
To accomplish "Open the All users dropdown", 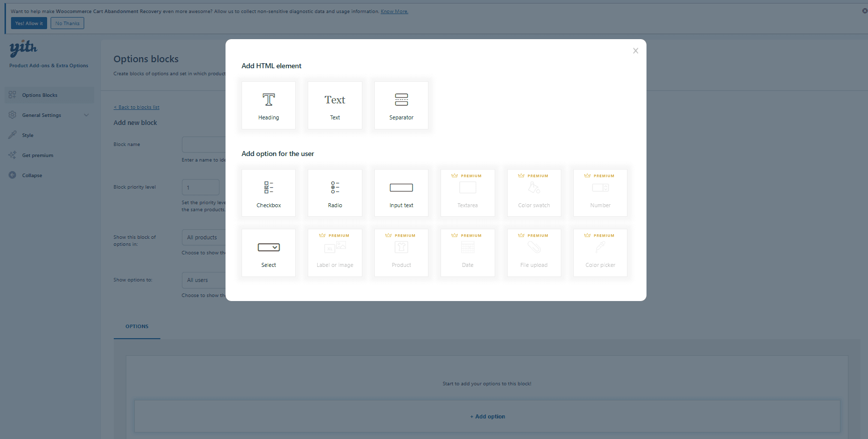I will tap(203, 280).
